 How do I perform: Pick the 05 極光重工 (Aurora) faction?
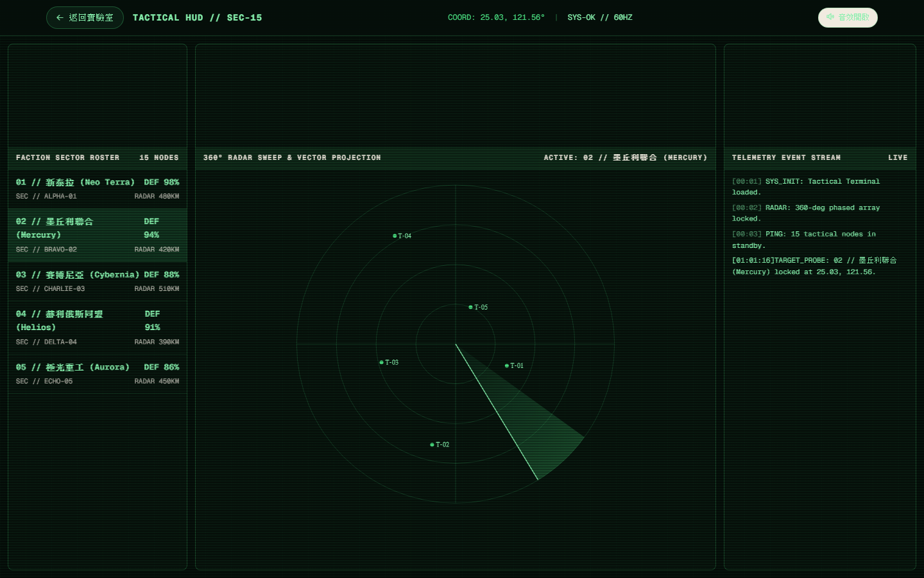tap(98, 374)
